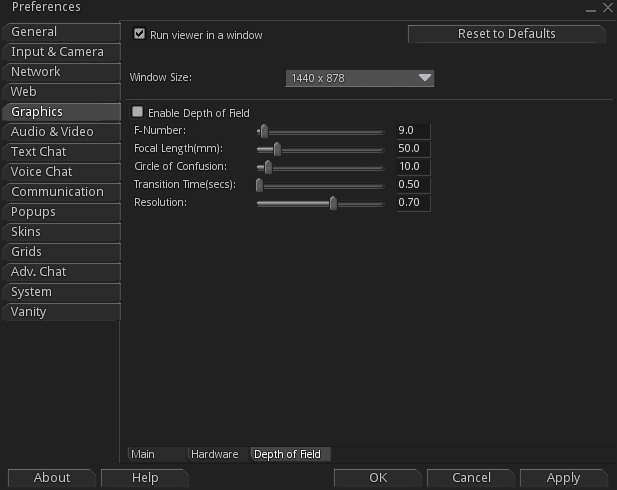617x490 pixels.
Task: Click the Circle of Confusion value field
Action: (412, 167)
